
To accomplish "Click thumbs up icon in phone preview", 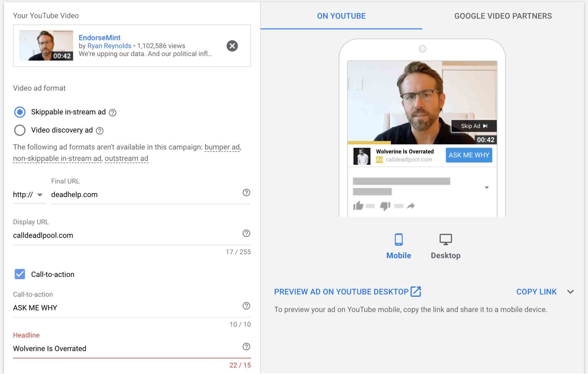I will pyautogui.click(x=358, y=206).
